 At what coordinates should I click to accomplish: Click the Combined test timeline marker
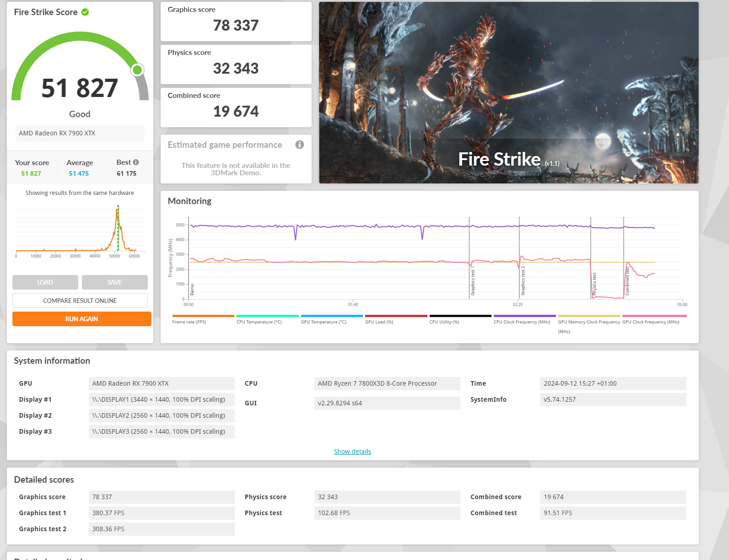click(x=627, y=281)
